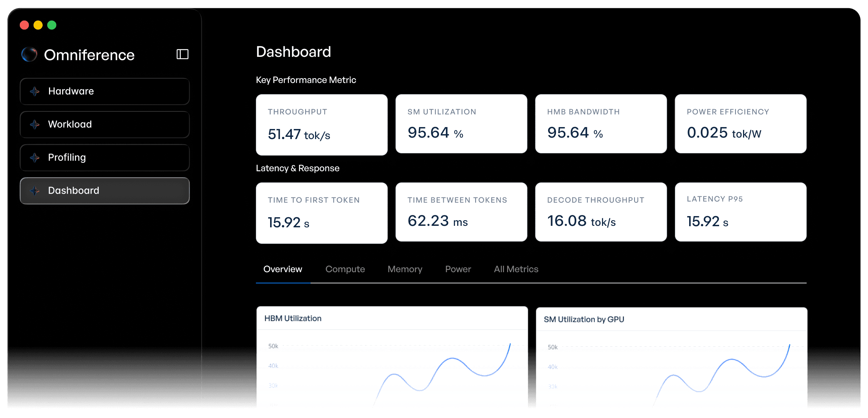Switch to the Compute tab

point(345,269)
